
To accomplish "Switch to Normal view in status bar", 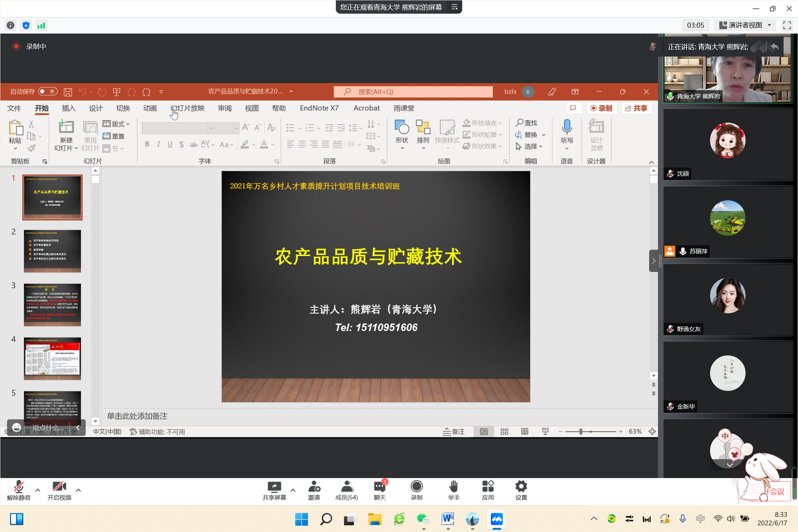I will coord(484,432).
